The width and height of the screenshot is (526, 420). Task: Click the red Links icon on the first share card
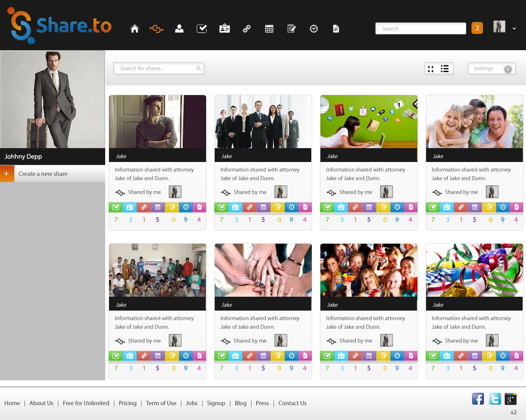pos(143,207)
